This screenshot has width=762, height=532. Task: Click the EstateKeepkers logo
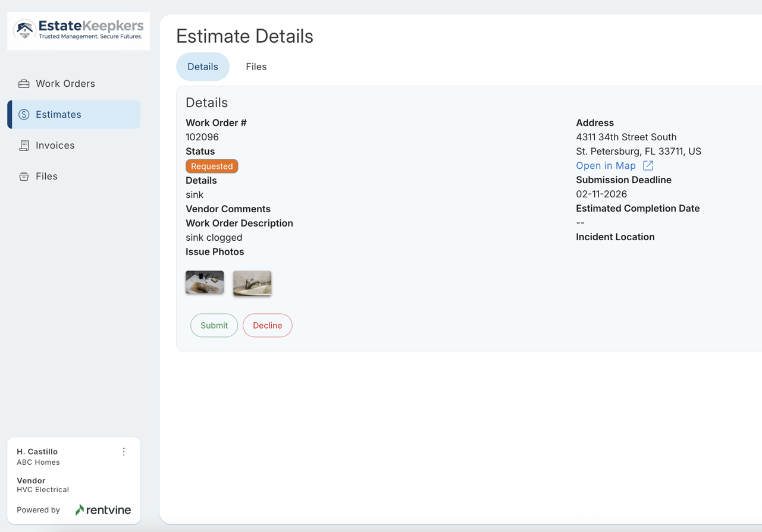(x=79, y=30)
